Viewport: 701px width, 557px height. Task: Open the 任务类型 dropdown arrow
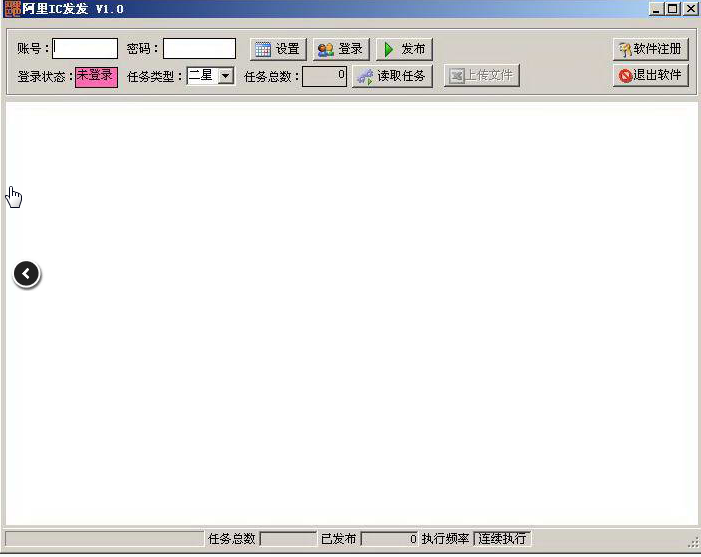226,76
